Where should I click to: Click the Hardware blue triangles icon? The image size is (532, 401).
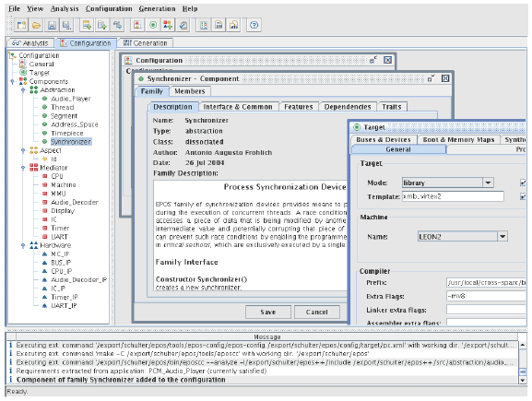[33, 245]
